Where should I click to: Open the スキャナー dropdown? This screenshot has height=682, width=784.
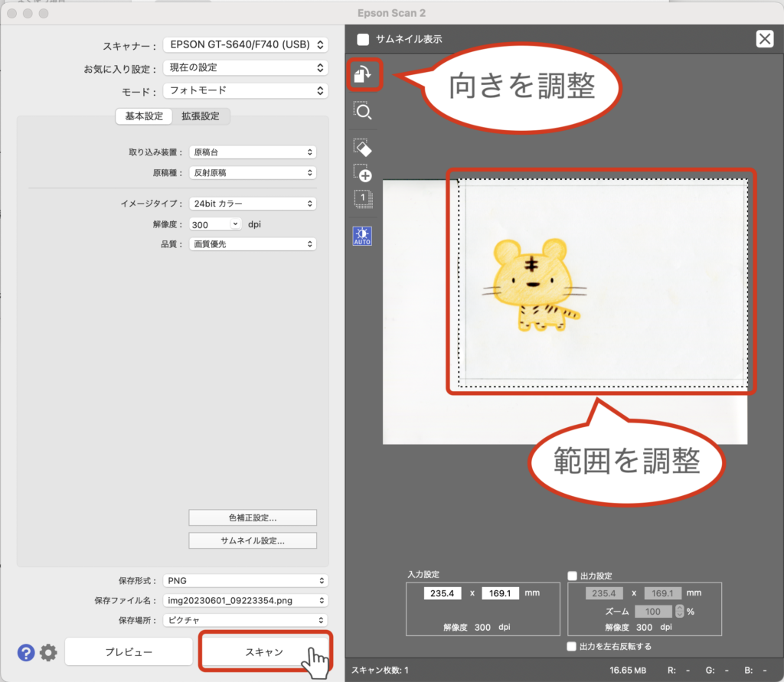point(245,45)
